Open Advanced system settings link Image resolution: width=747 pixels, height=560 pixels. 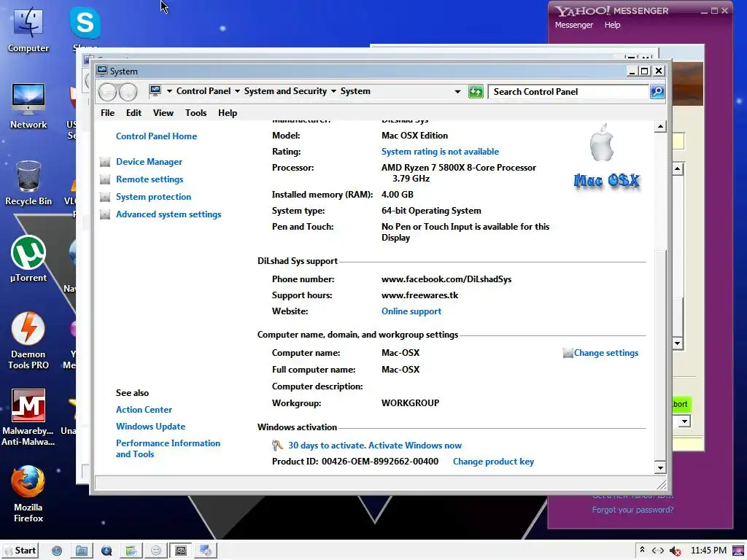click(x=169, y=214)
